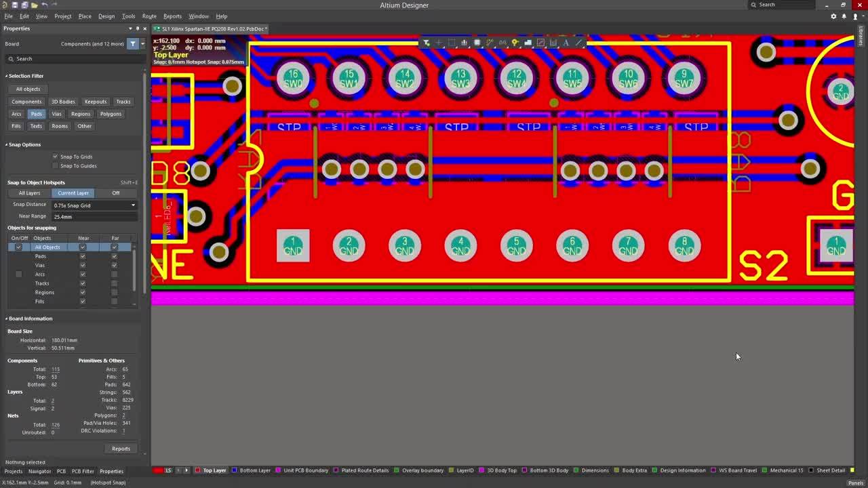The height and width of the screenshot is (488, 868).
Task: Toggle the Snap To Grids checkbox
Action: [56, 157]
